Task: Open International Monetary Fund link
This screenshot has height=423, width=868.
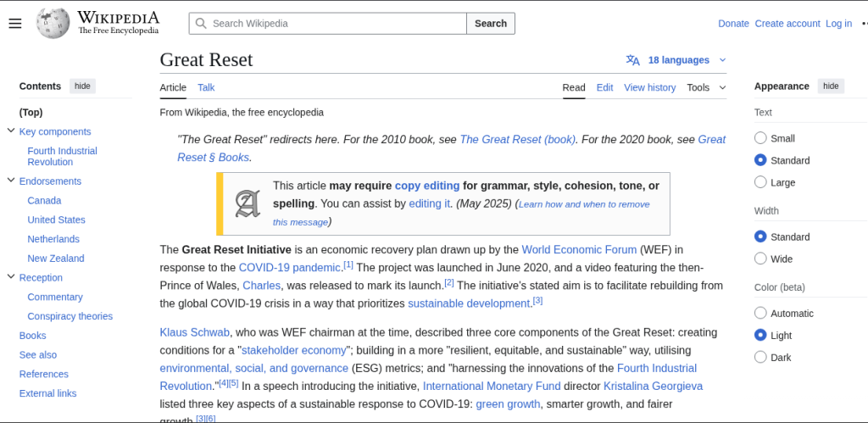Action: pyautogui.click(x=492, y=386)
